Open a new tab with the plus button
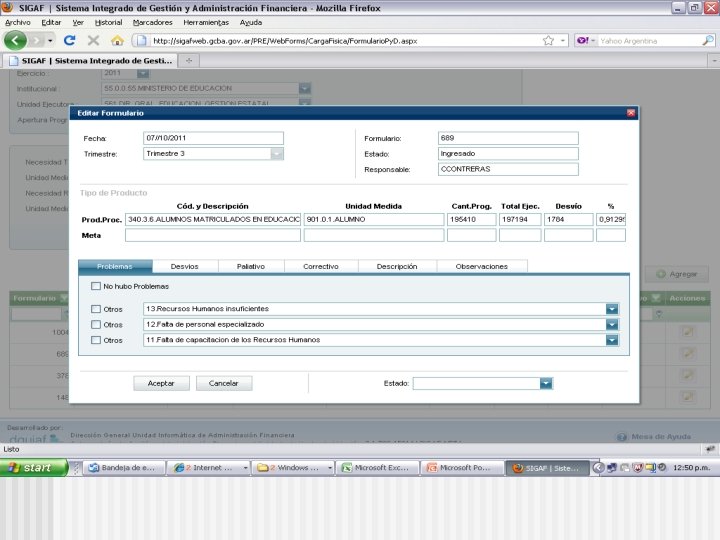This screenshot has height=540, width=720. 189,60
